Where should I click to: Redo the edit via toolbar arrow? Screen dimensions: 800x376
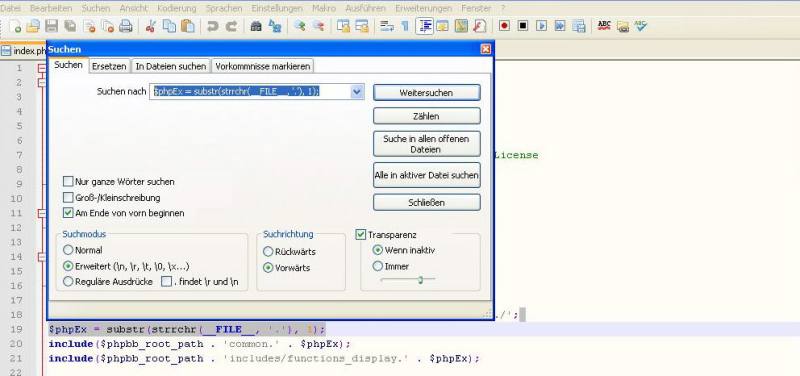pyautogui.click(x=231, y=26)
